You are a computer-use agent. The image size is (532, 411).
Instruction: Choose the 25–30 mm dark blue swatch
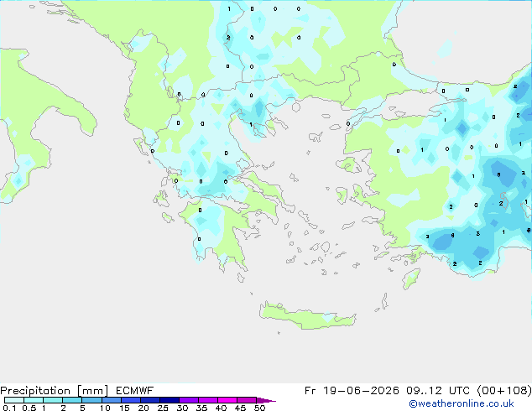click(x=170, y=400)
